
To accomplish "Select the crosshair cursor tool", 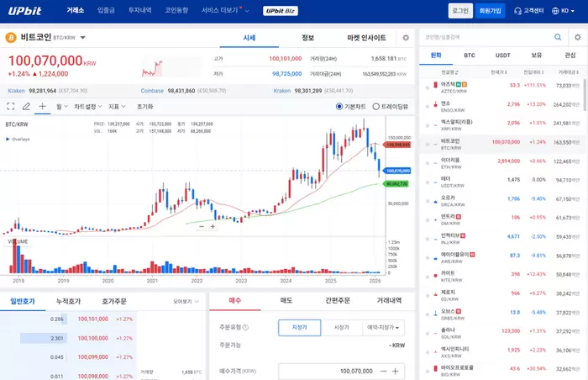I will point(43,107).
